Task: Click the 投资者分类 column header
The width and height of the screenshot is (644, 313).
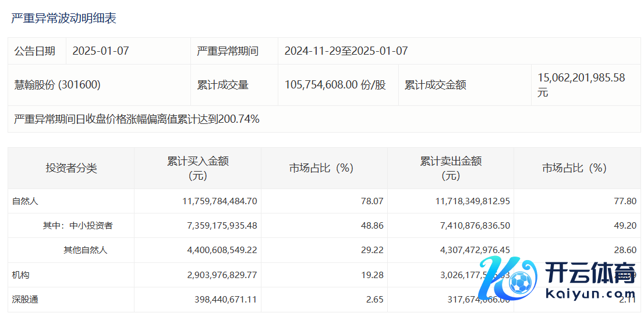Action: (71, 168)
